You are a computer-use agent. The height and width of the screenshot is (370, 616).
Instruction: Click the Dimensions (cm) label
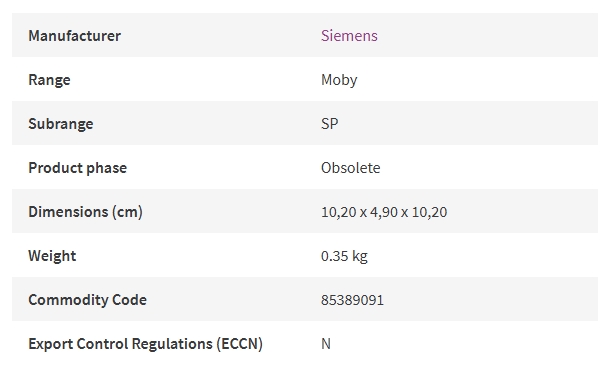(x=86, y=212)
